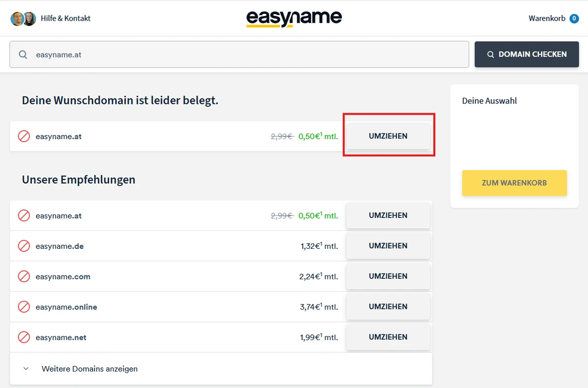The height and width of the screenshot is (388, 588).
Task: Open Hilfe & Kontakt
Action: pos(66,18)
